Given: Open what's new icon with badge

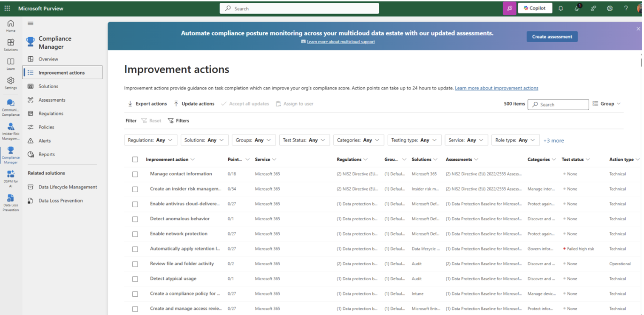Looking at the screenshot, I should click(577, 8).
